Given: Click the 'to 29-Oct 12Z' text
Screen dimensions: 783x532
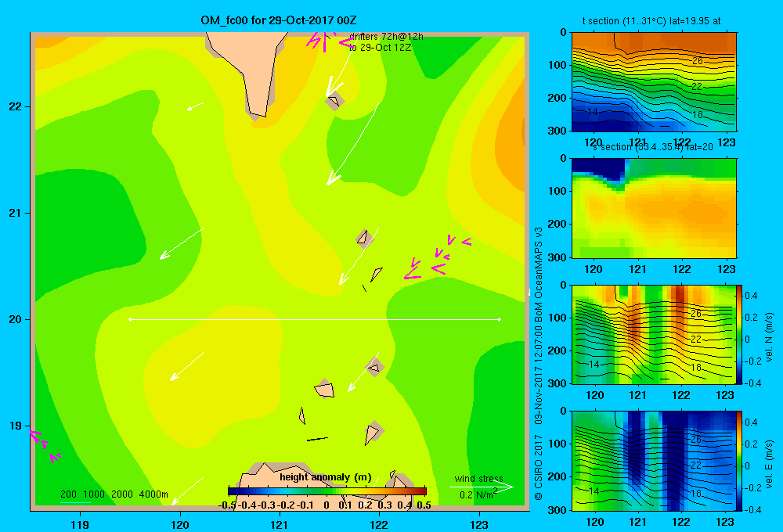Looking at the screenshot, I should tap(380, 48).
